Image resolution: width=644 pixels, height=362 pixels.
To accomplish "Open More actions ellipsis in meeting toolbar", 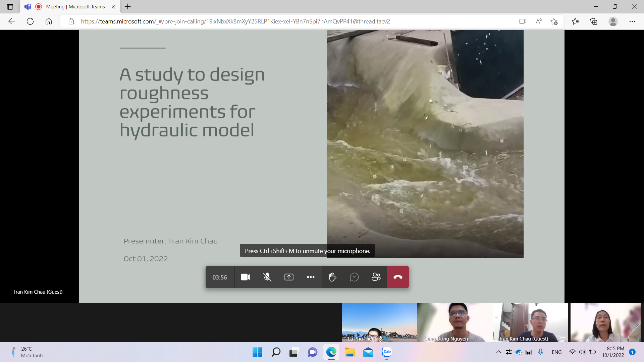I will 311,277.
